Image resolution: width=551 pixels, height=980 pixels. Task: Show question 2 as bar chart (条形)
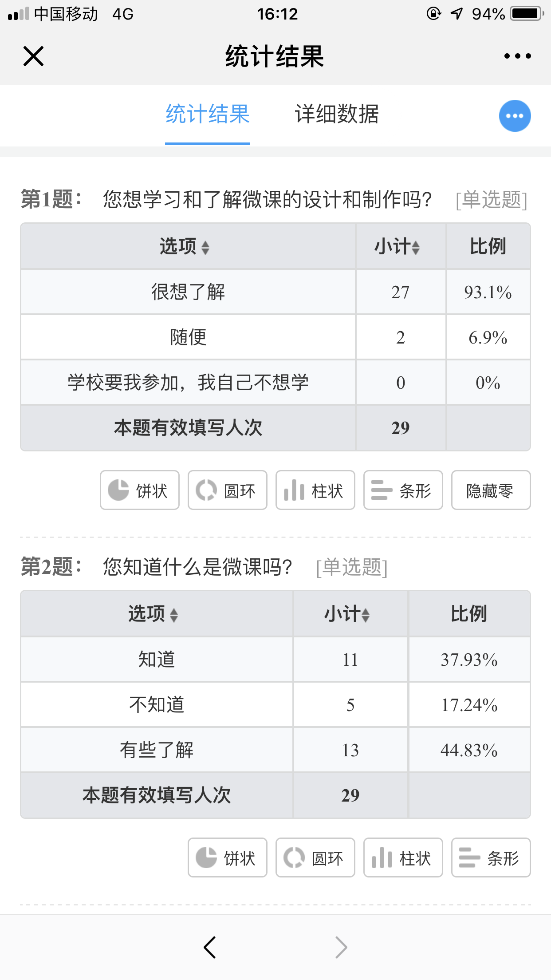491,857
